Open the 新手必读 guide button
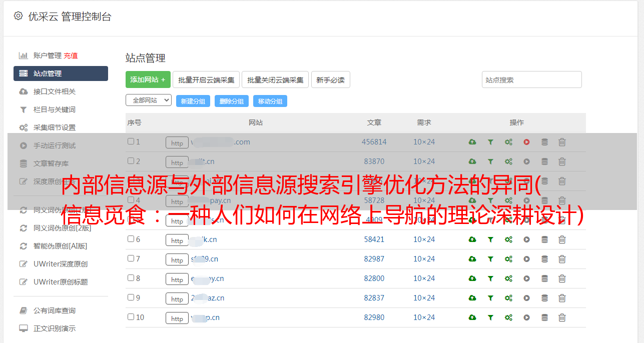This screenshot has height=343, width=644. [x=330, y=79]
